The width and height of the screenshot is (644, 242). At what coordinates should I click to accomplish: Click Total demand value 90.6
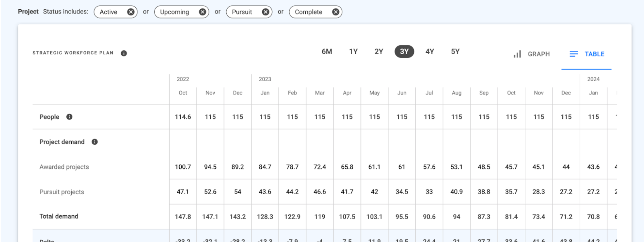tap(429, 217)
